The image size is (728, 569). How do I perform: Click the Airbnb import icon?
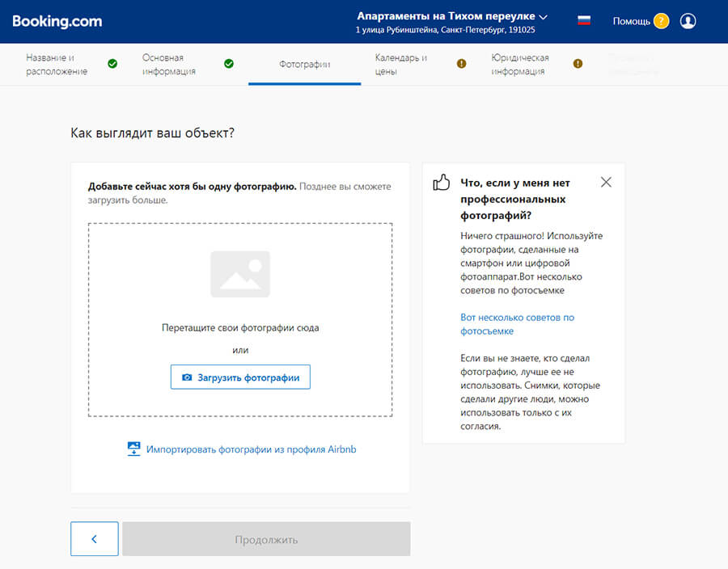[134, 449]
